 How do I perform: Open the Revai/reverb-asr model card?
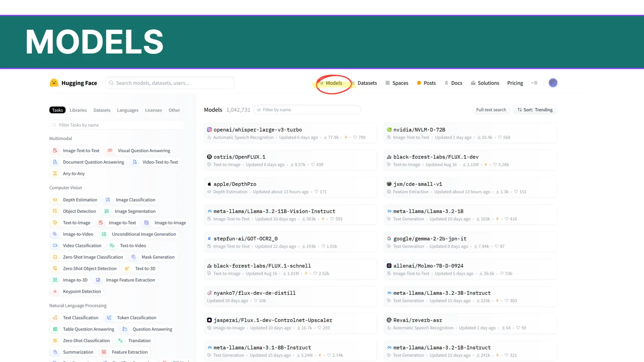click(470, 324)
